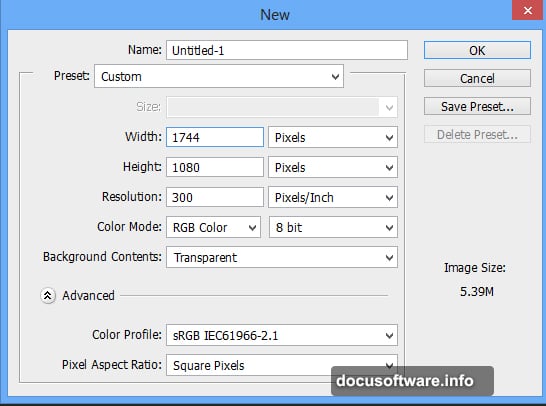
Task: Open the Color Profile sRGB dropdown
Action: [282, 335]
